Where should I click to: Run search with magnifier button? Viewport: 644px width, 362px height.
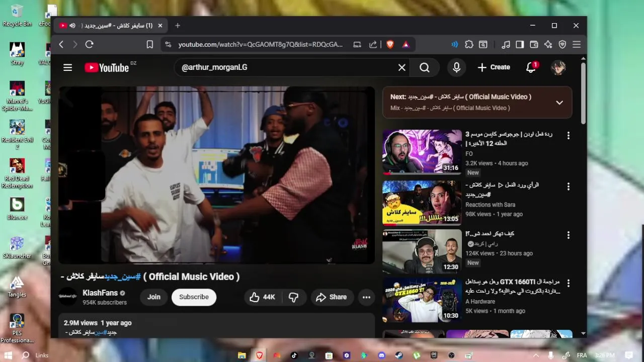click(x=424, y=67)
